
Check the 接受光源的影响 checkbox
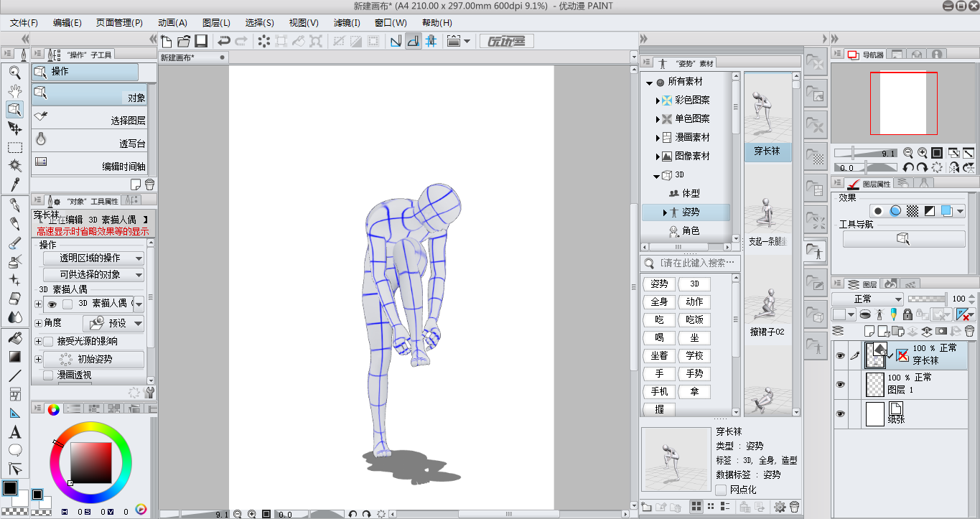point(48,342)
